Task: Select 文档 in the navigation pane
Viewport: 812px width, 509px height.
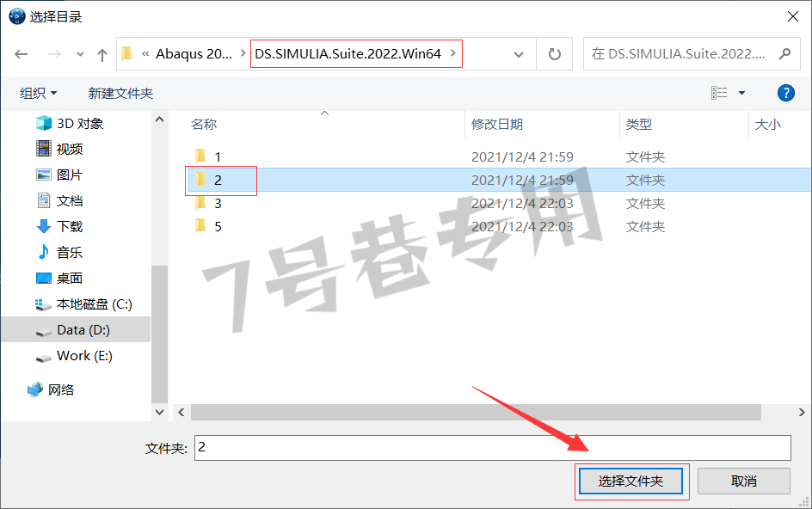Action: tap(70, 201)
